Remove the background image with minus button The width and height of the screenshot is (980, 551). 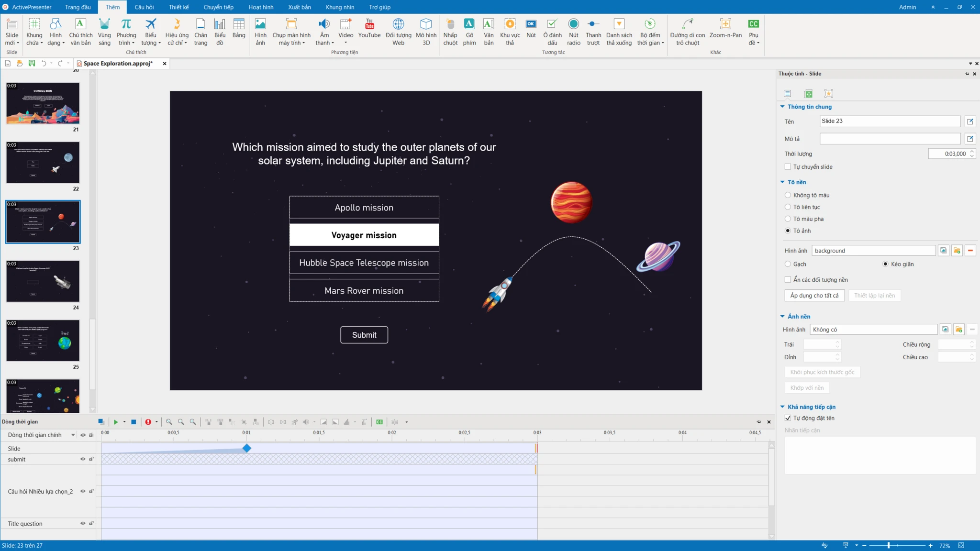(x=970, y=251)
